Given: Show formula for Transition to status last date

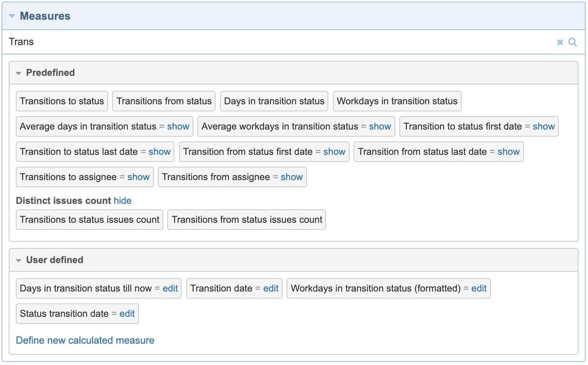Looking at the screenshot, I should coord(159,152).
